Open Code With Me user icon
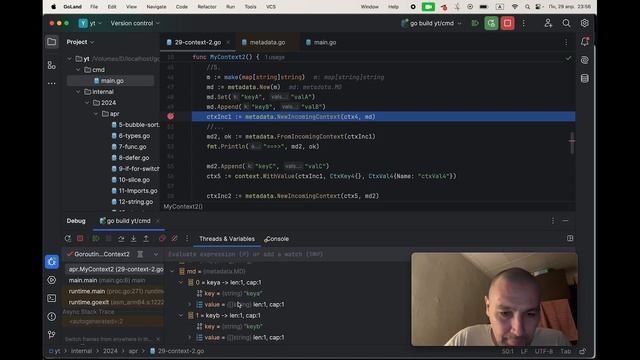 point(548,23)
